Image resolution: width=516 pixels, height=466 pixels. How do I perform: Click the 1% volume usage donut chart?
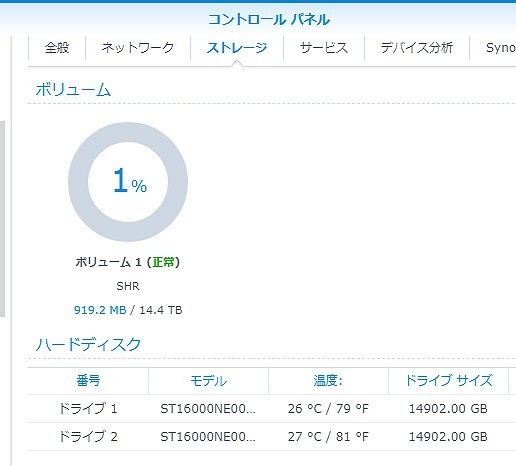click(x=128, y=182)
